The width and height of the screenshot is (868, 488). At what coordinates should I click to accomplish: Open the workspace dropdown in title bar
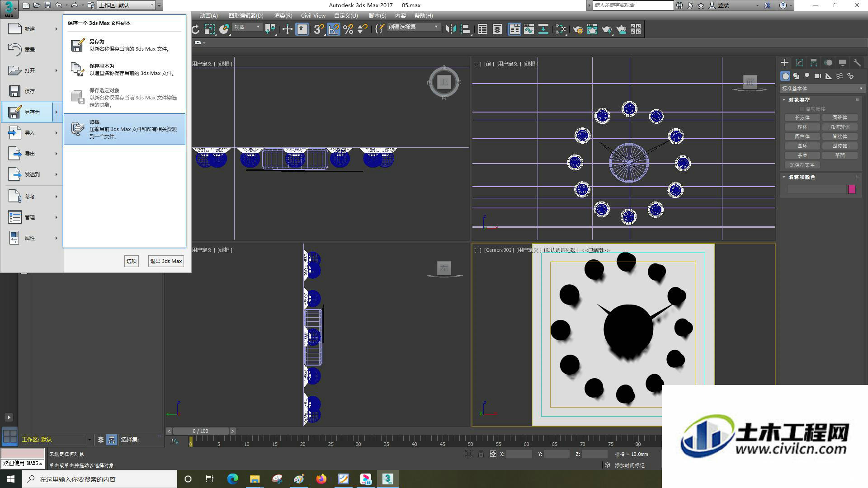(127, 5)
